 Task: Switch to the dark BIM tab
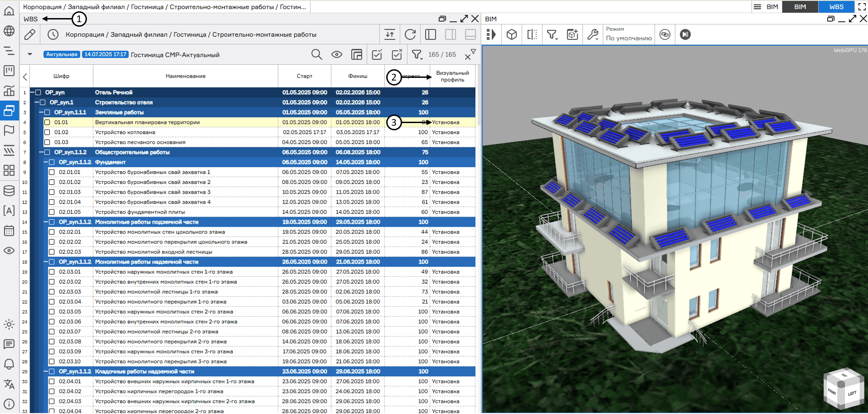pyautogui.click(x=800, y=7)
